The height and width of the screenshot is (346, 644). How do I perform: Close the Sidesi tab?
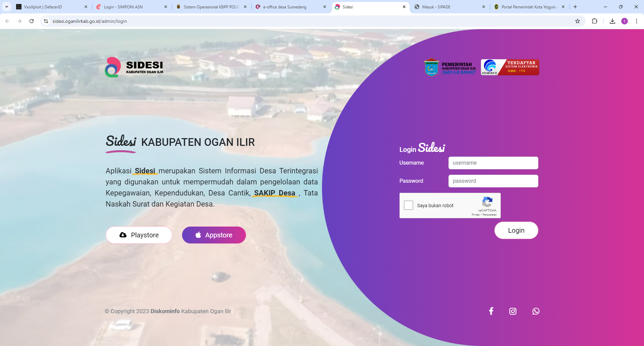pyautogui.click(x=404, y=7)
